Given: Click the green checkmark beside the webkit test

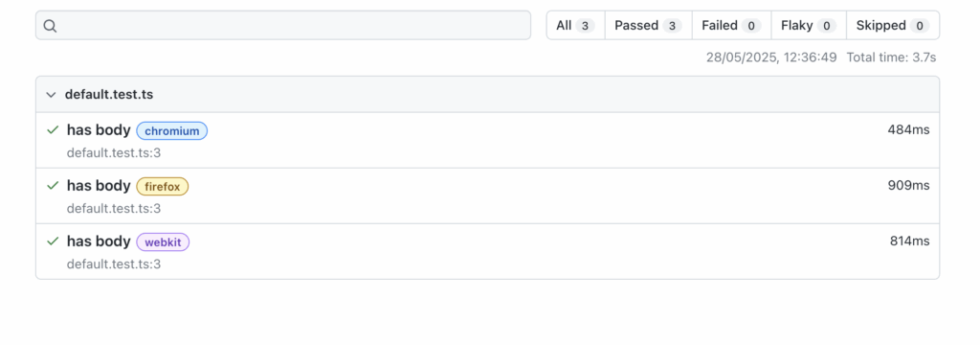Looking at the screenshot, I should click(x=53, y=241).
